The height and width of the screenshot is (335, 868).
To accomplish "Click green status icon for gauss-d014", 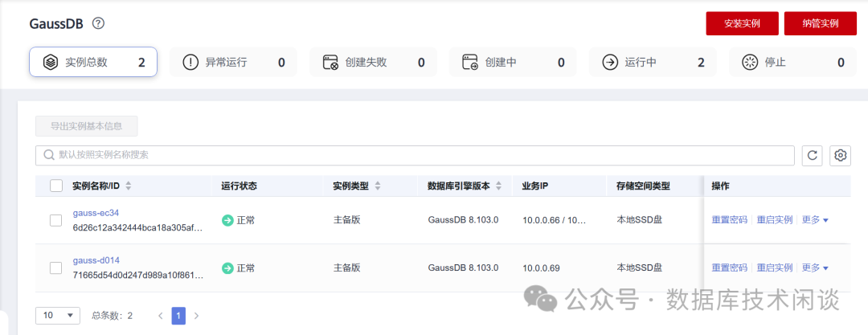I will point(227,268).
